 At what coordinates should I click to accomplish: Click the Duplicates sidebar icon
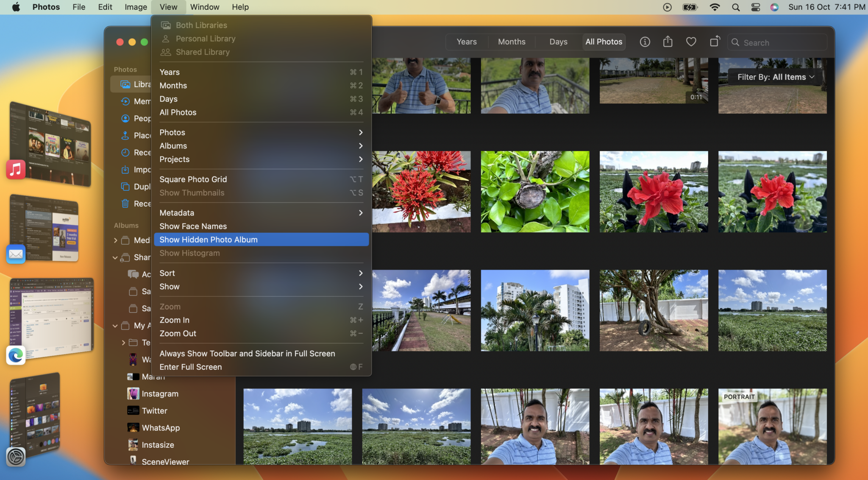tap(125, 186)
